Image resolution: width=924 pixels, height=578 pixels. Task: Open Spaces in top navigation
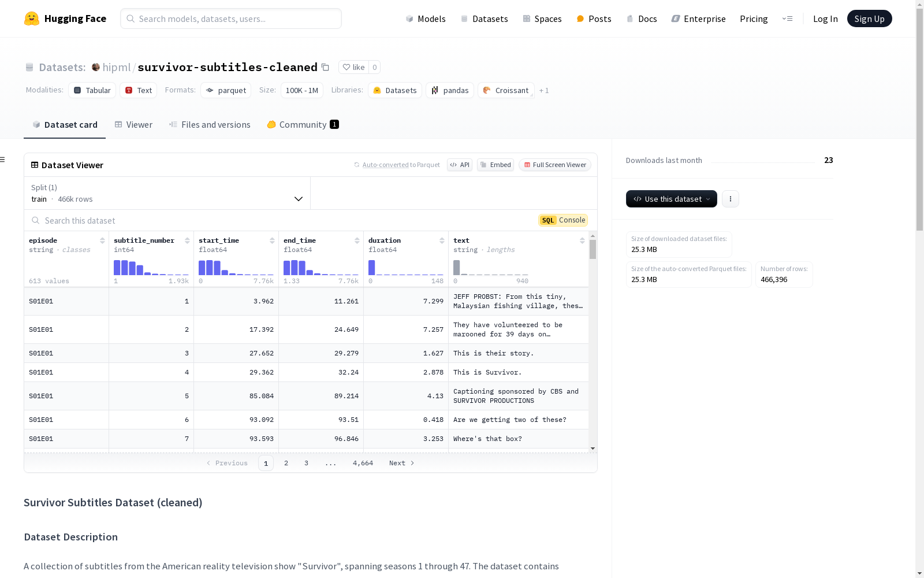pyautogui.click(x=542, y=18)
